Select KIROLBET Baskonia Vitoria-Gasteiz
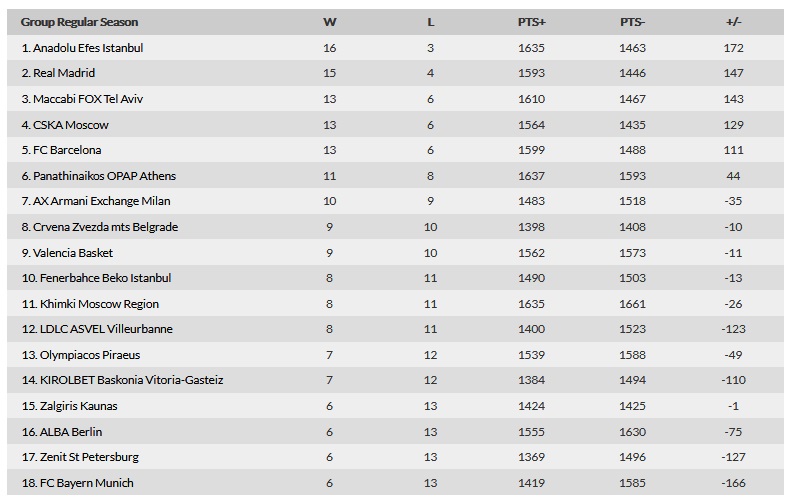 tap(131, 380)
